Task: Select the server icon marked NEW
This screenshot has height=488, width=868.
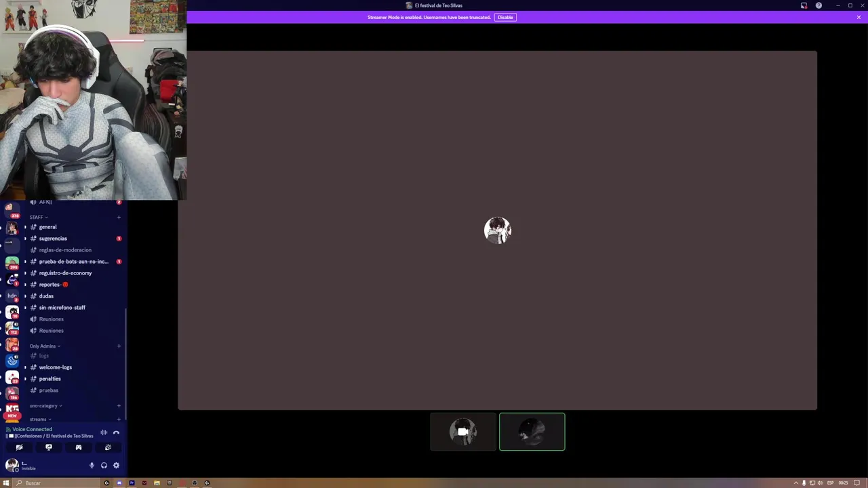Action: (12, 411)
